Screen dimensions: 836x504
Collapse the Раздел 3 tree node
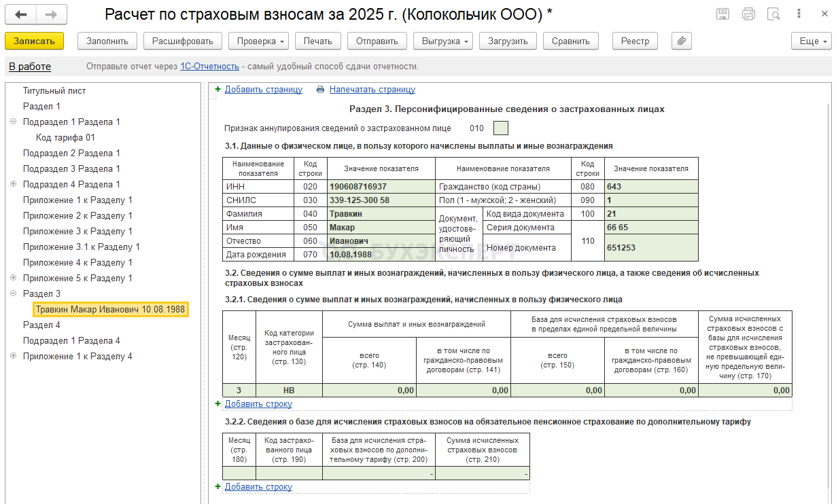coord(14,294)
